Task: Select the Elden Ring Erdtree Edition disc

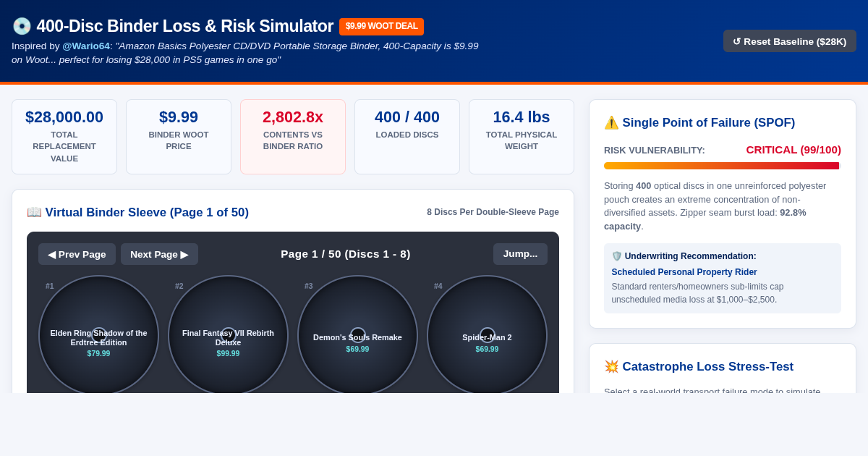Action: tap(98, 335)
